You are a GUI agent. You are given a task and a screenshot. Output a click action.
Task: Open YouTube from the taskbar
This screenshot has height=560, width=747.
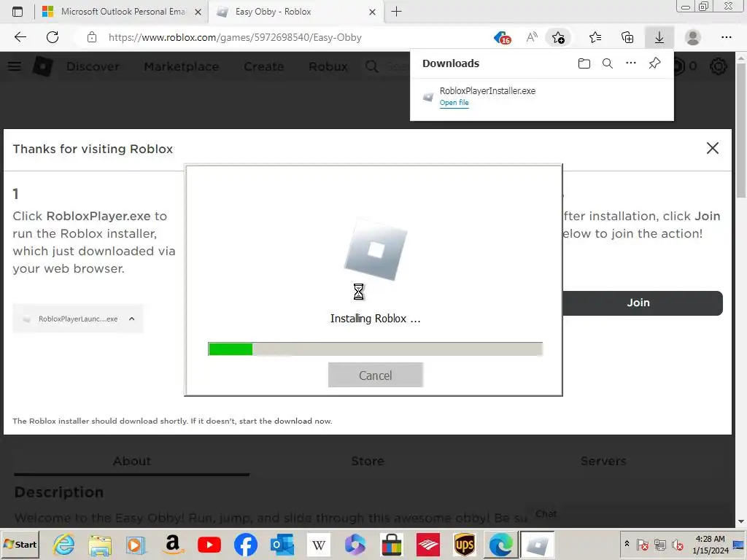pyautogui.click(x=209, y=544)
